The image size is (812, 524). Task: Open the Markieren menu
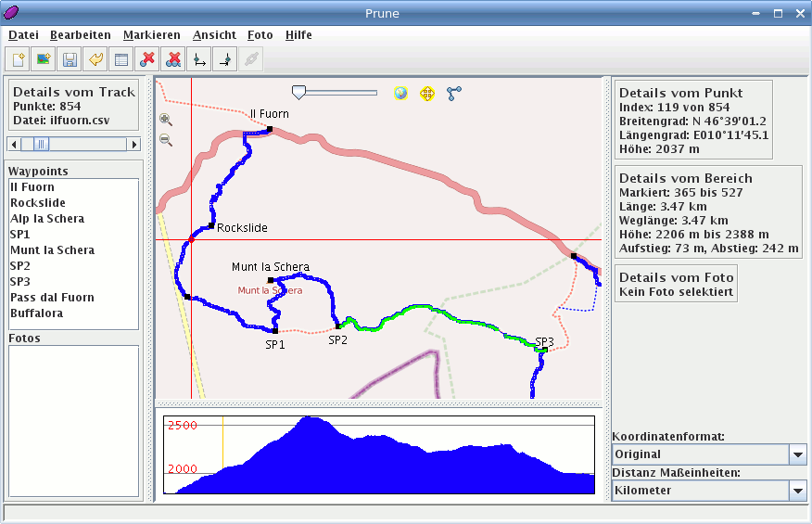[151, 35]
